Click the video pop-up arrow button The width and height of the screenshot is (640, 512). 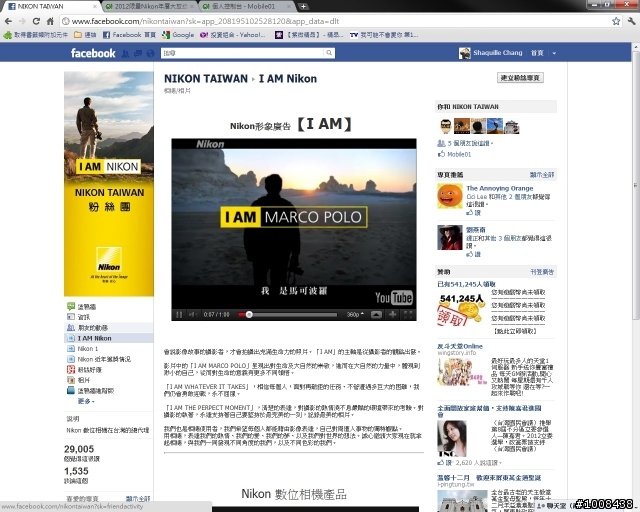(x=376, y=314)
